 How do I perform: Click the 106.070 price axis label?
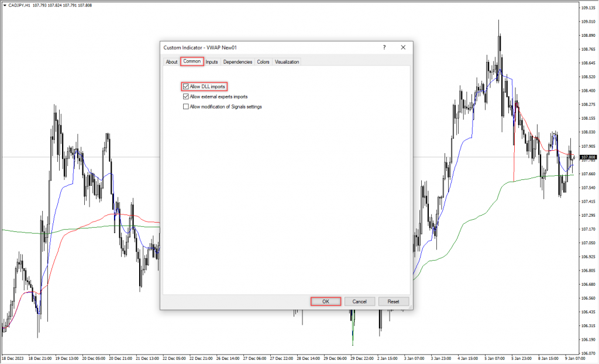point(588,353)
